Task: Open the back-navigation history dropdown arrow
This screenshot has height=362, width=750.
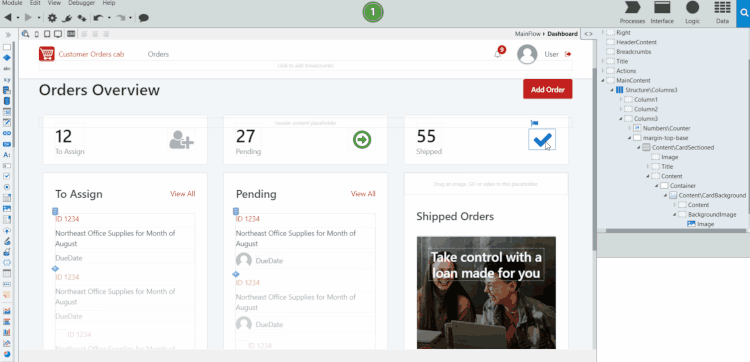Action: (x=18, y=18)
